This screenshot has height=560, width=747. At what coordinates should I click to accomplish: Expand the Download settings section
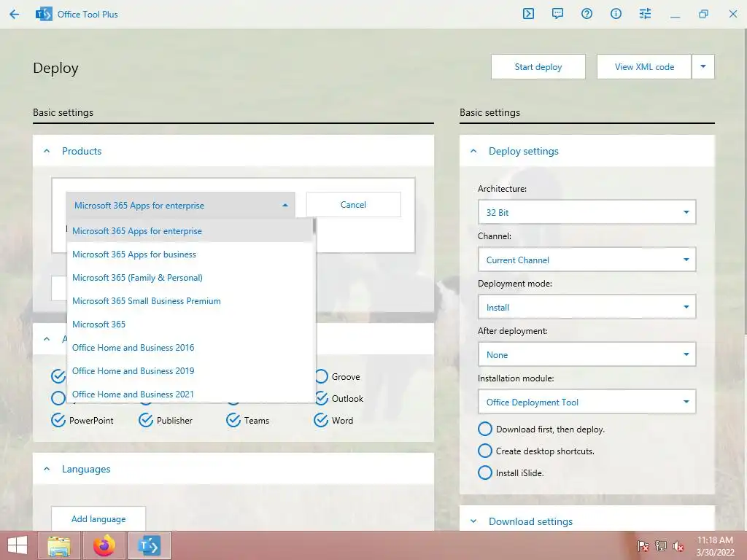click(x=473, y=521)
